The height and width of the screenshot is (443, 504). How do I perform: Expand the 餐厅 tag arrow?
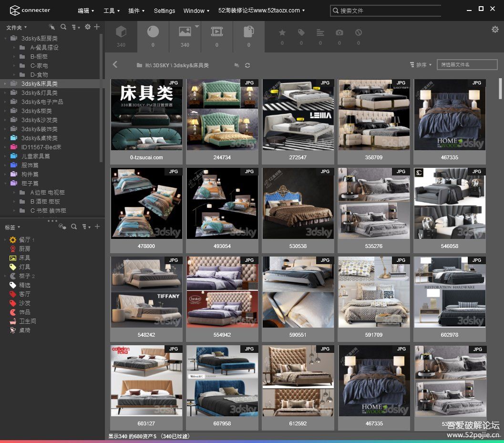[5, 240]
